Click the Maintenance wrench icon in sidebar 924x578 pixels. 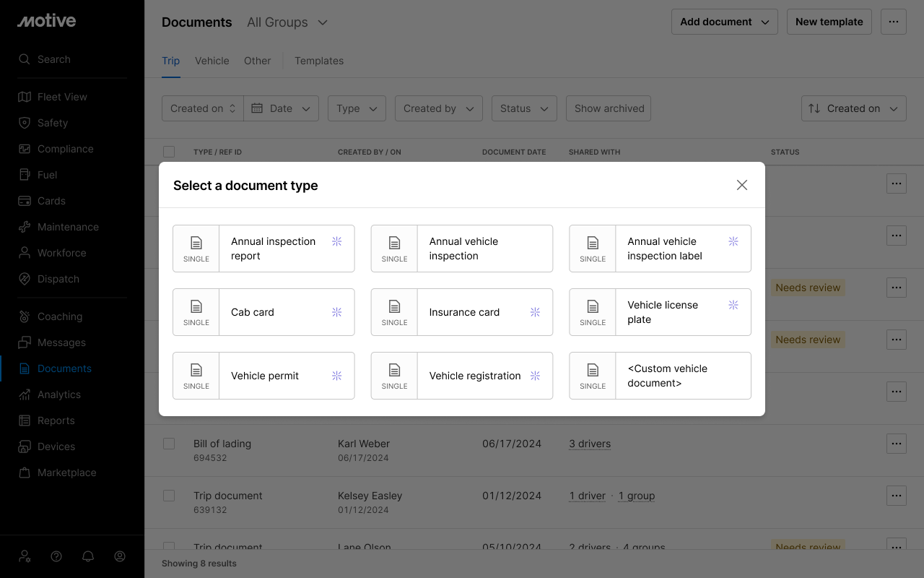25,227
